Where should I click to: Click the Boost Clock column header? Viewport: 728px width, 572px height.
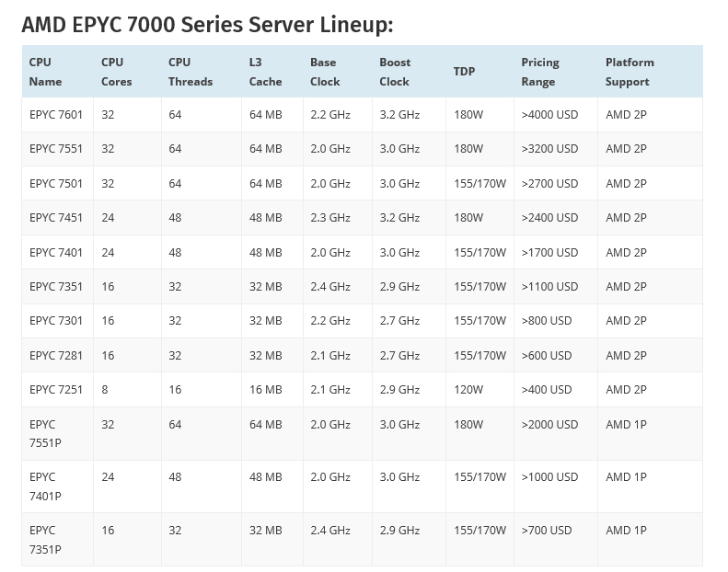click(x=395, y=72)
